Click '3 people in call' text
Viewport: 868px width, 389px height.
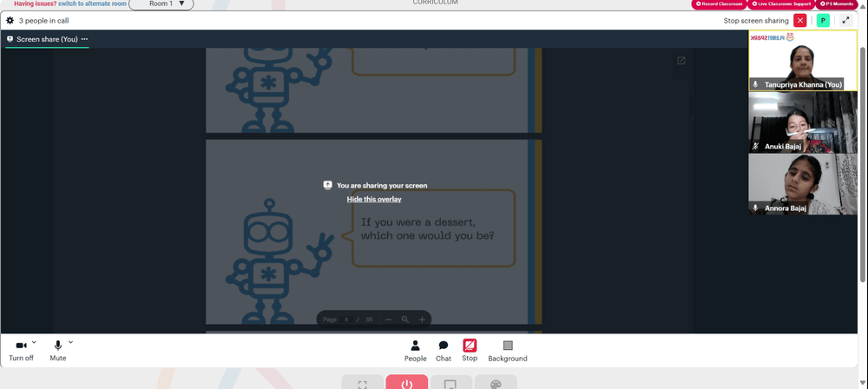(43, 21)
